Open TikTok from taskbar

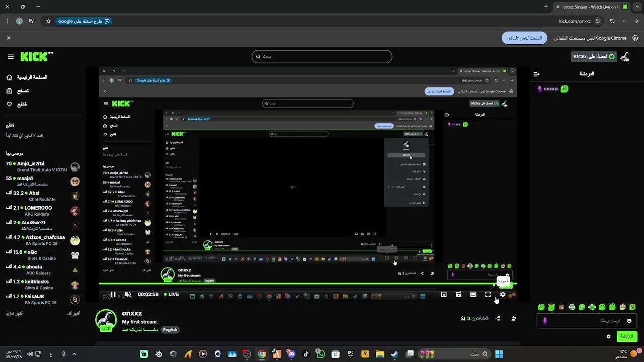pyautogui.click(x=306, y=354)
